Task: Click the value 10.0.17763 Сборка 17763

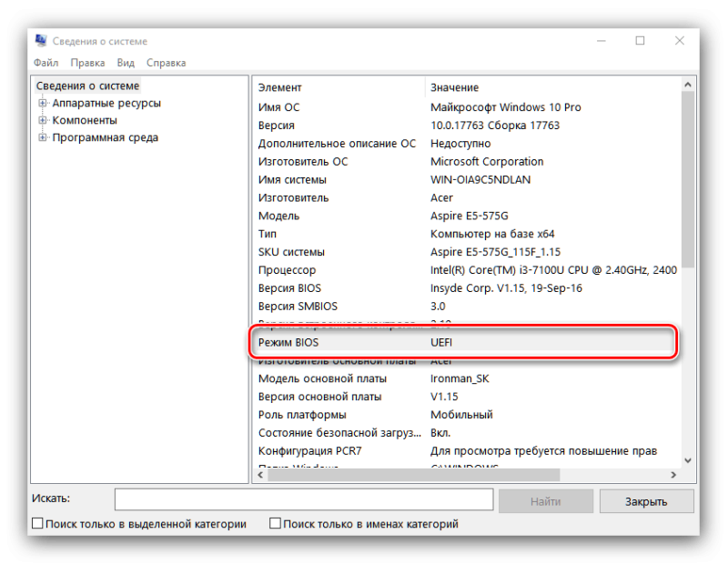Action: coord(495,126)
